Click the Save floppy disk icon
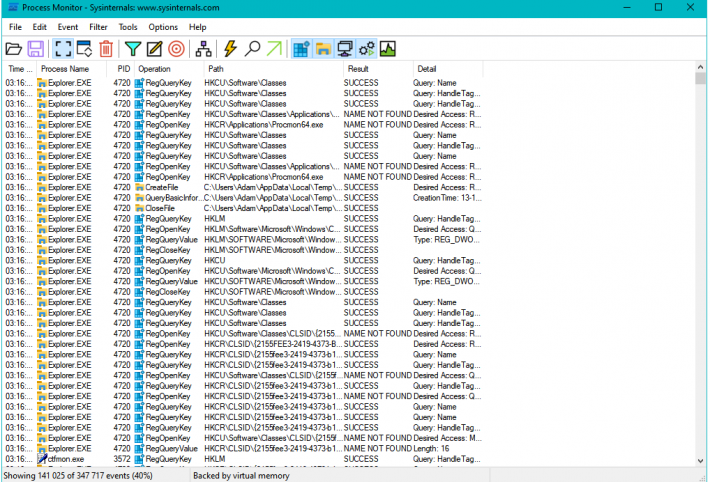 click(x=35, y=49)
